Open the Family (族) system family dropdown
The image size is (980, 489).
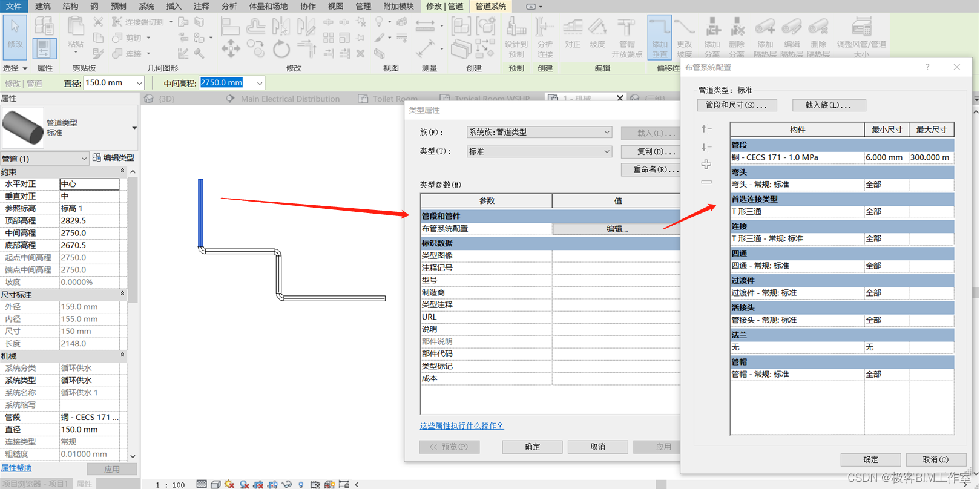[607, 132]
